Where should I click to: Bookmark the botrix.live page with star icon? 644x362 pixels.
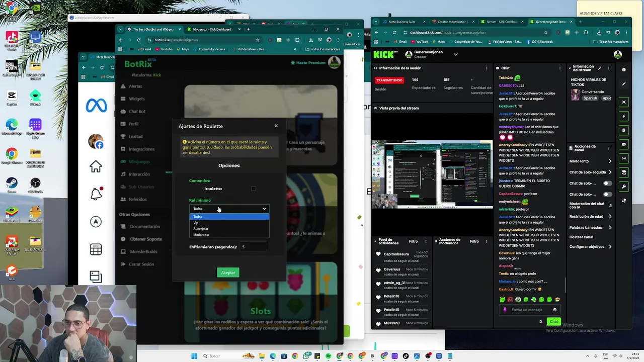[258, 40]
